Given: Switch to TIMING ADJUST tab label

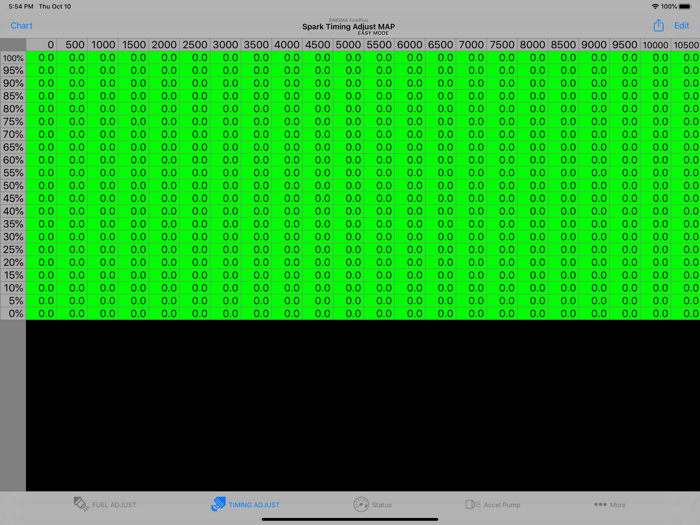Looking at the screenshot, I should tap(254, 505).
